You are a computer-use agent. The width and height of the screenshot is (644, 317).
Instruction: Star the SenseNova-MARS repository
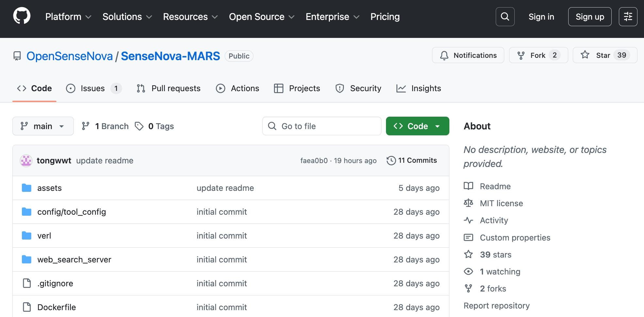[x=604, y=55]
